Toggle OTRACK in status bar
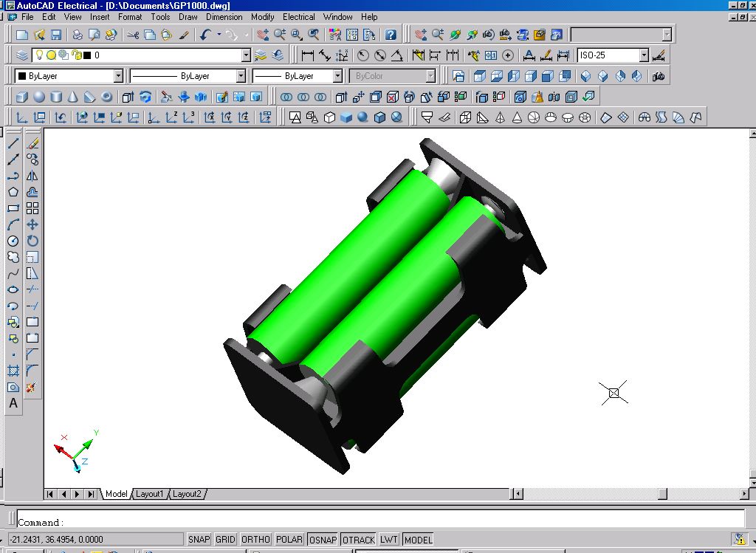 [358, 540]
